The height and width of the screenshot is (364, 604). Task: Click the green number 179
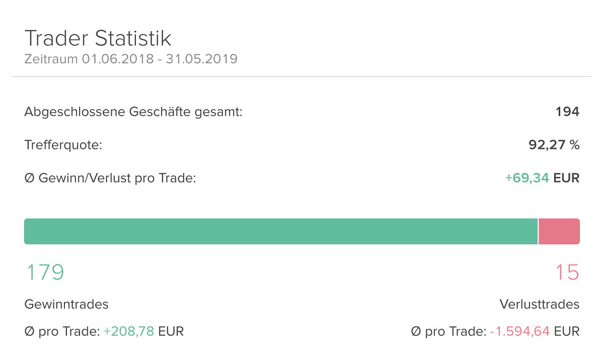(45, 272)
